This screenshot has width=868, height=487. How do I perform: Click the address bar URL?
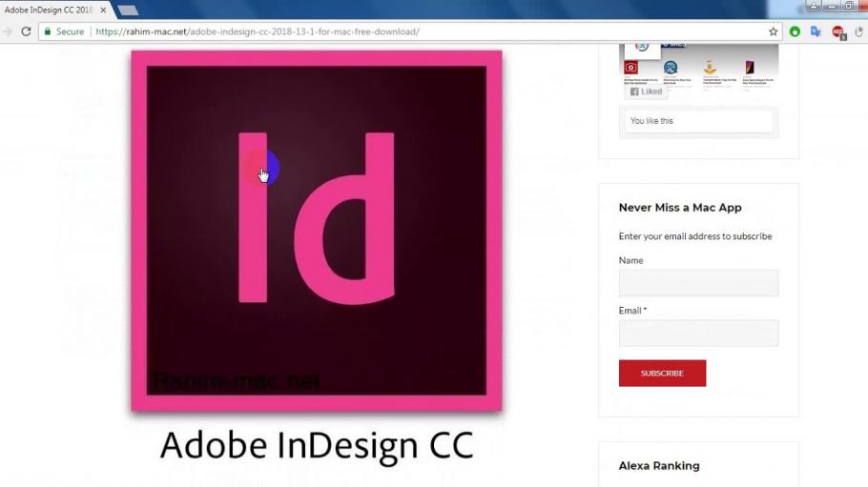click(258, 31)
